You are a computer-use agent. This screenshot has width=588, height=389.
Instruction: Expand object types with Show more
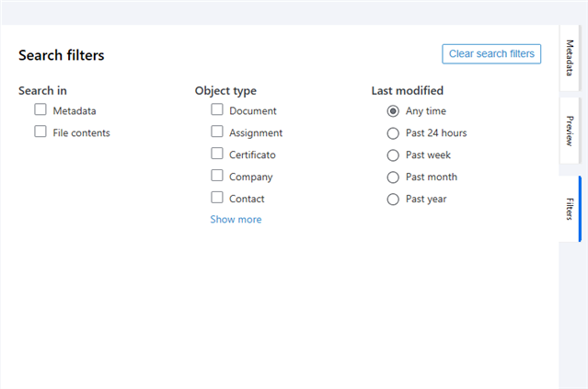click(236, 219)
